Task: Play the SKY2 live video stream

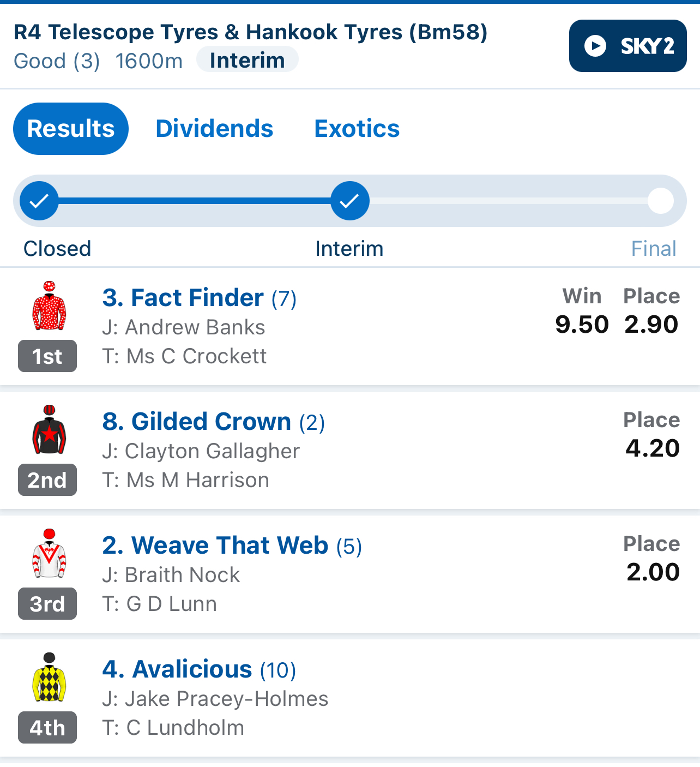Action: [627, 46]
